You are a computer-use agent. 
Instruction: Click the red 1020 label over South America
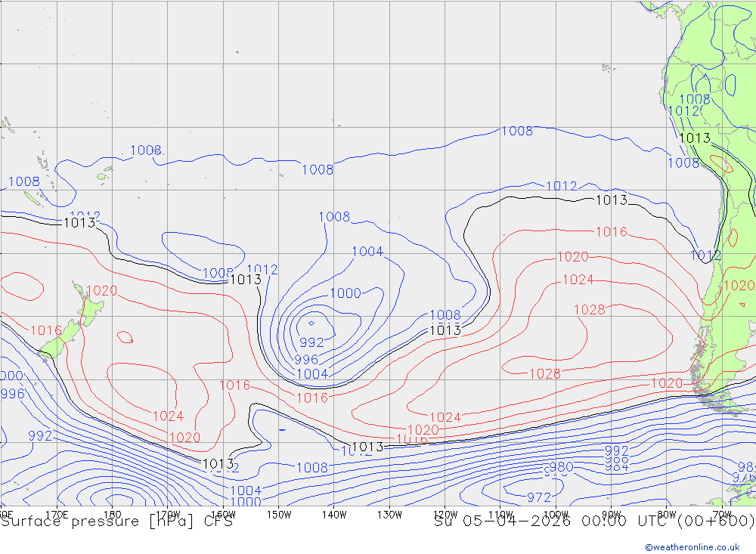pos(739,286)
